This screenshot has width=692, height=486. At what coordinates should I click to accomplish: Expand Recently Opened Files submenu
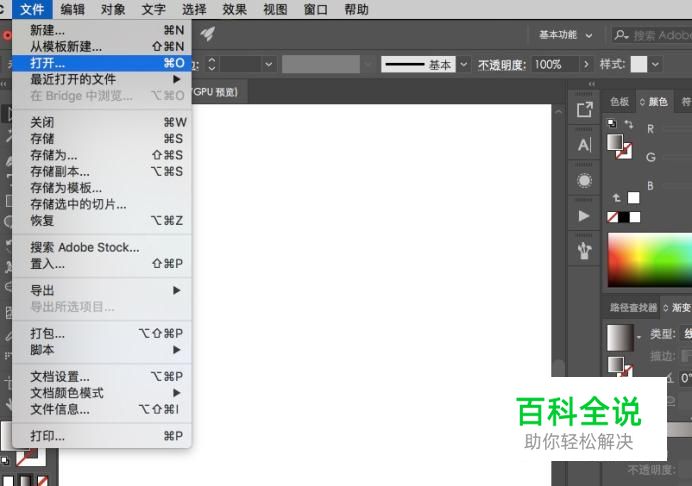coord(102,79)
